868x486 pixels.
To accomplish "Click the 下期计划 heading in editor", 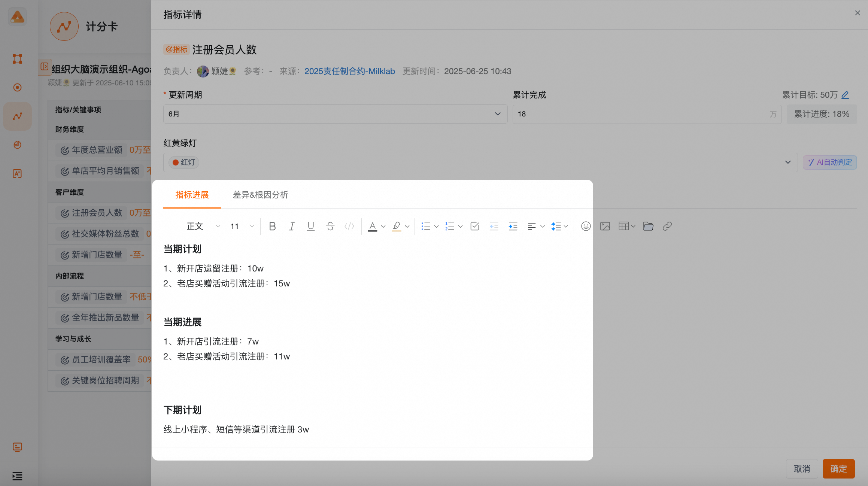I will tap(182, 410).
